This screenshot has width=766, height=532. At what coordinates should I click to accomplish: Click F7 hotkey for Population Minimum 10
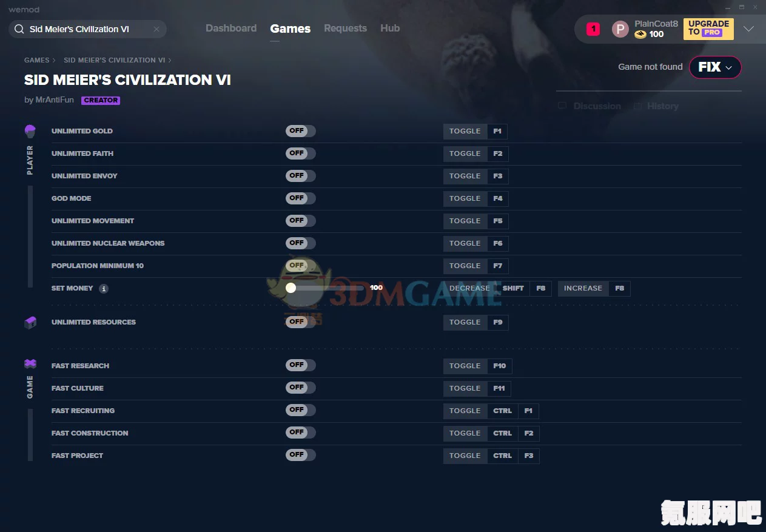click(x=498, y=266)
